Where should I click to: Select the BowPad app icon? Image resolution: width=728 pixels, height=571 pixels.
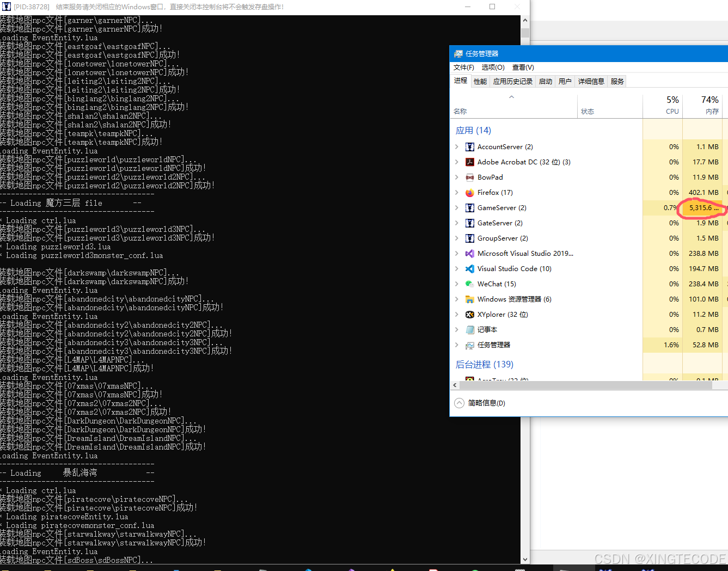point(469,177)
